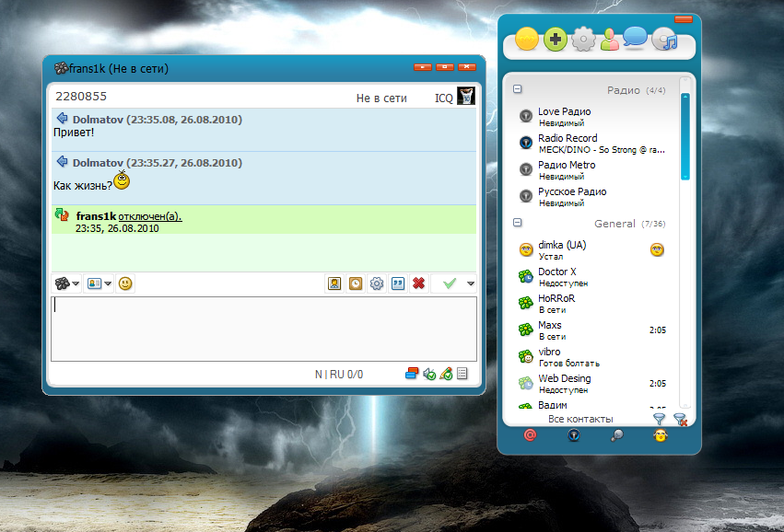Click the red X icon in the chat toolbar

click(x=418, y=283)
